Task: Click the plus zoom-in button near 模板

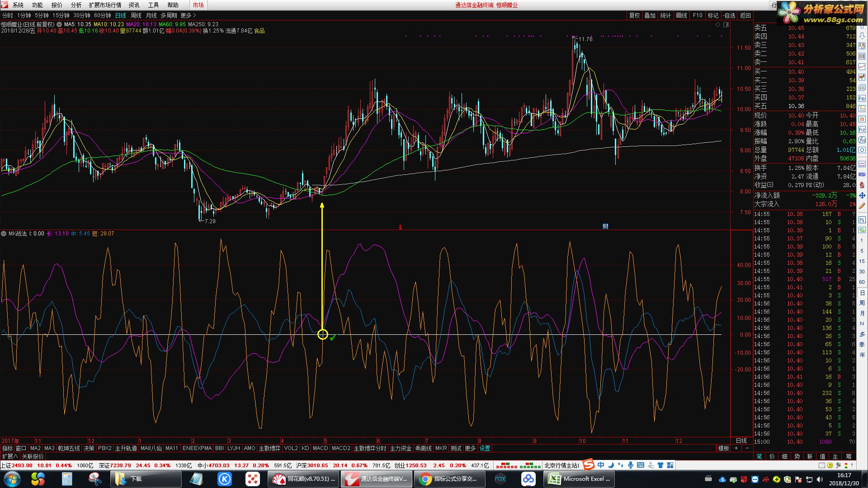Action: 736,448
